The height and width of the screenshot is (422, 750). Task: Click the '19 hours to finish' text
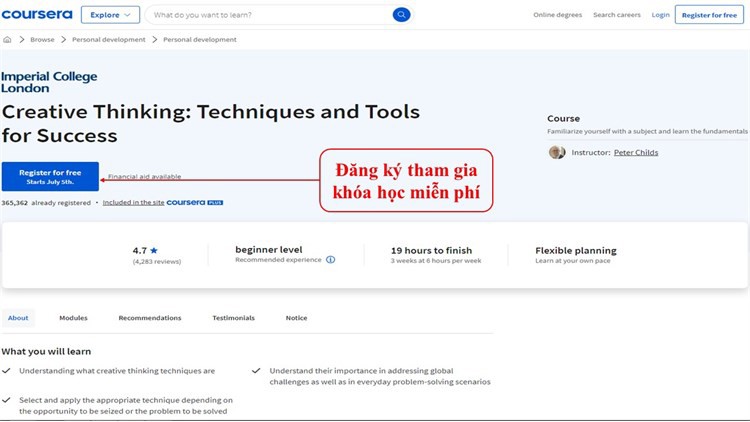pyautogui.click(x=431, y=250)
